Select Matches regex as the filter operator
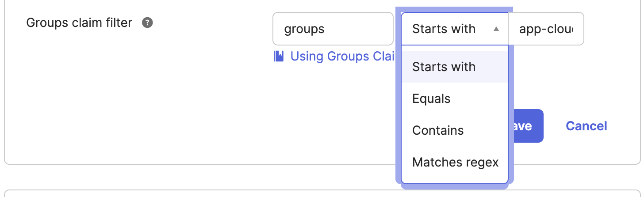 (x=455, y=162)
